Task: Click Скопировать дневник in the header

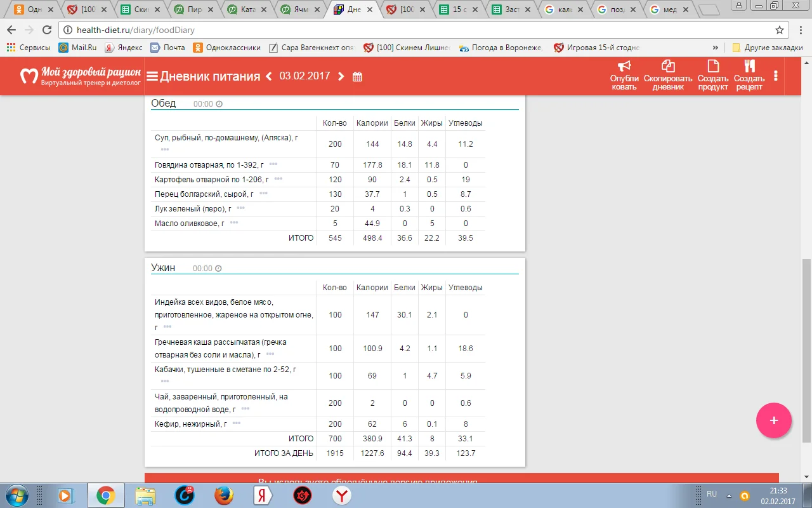Action: click(x=668, y=76)
